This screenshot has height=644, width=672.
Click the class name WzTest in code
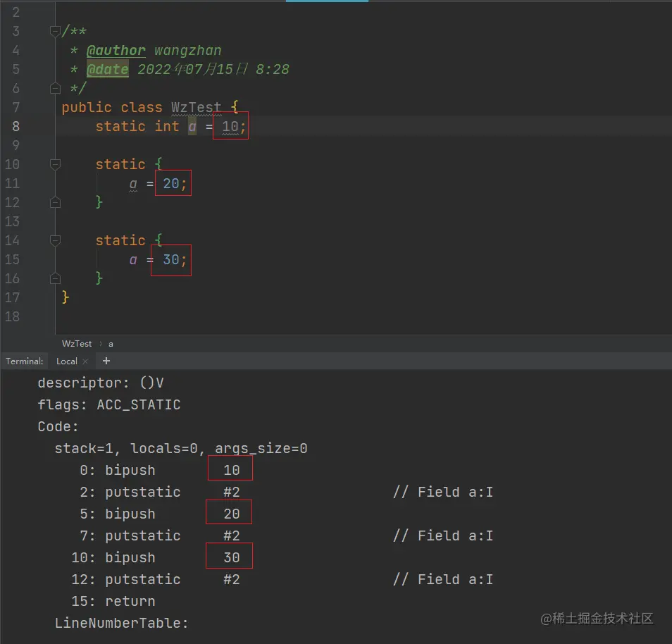(x=197, y=107)
